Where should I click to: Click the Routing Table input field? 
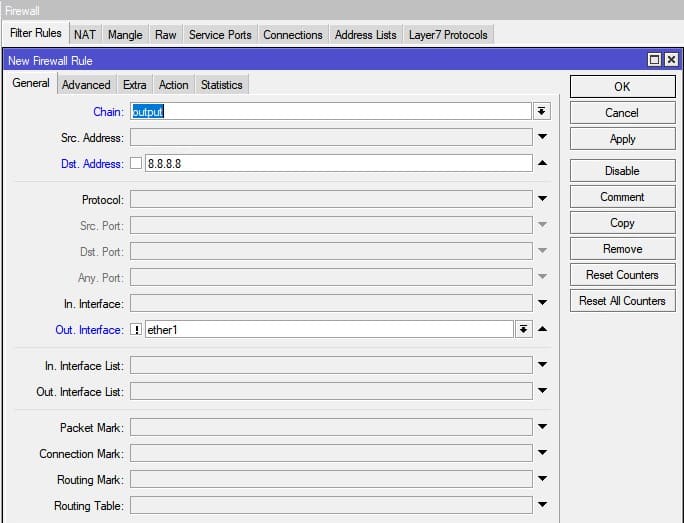(x=331, y=505)
